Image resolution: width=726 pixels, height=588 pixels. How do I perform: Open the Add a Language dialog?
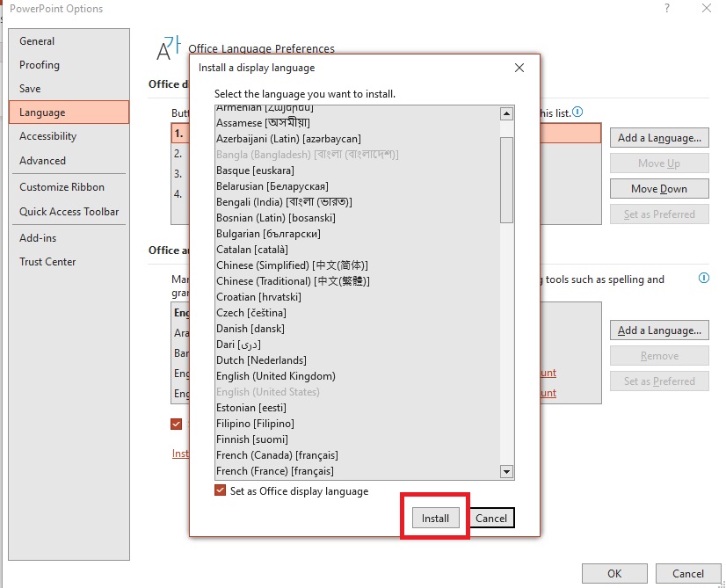click(x=658, y=137)
